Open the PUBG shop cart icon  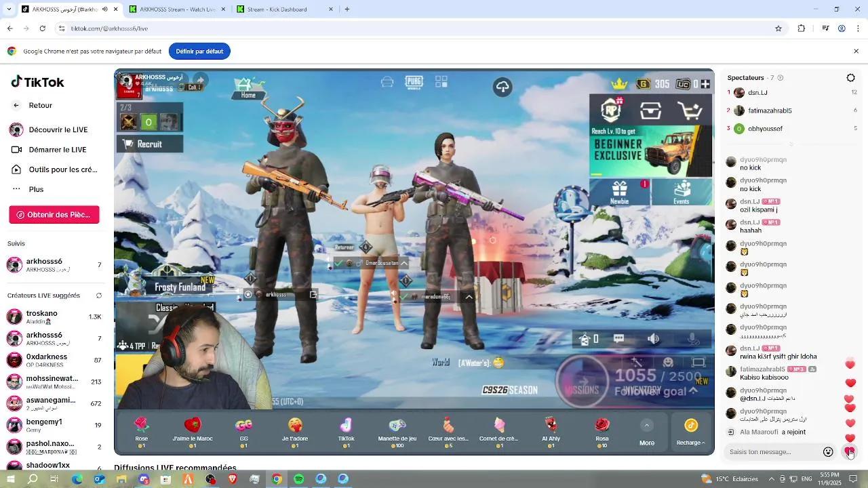pos(690,110)
